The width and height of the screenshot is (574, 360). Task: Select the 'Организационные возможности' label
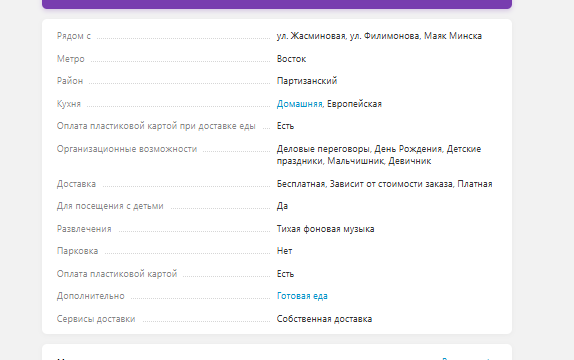[x=127, y=149]
